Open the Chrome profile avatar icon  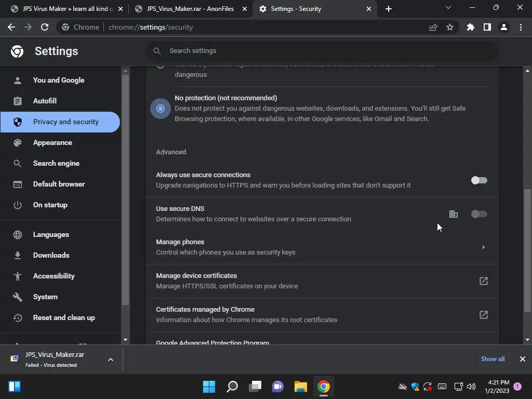pyautogui.click(x=504, y=27)
